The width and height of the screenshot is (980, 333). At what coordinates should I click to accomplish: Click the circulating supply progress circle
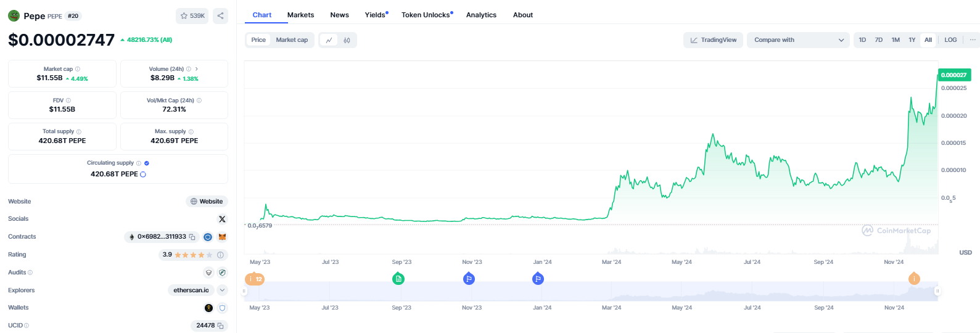coord(143,175)
